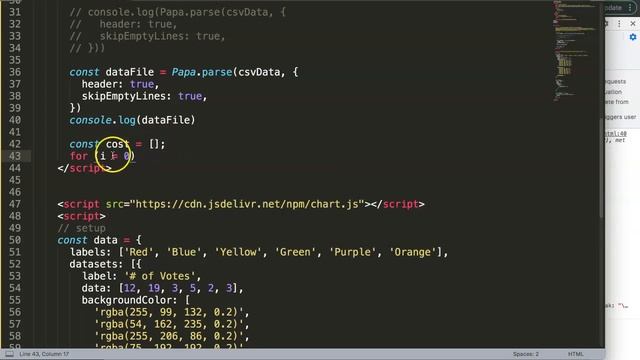Screen dimensions: 640x360
Task: Click the // setup comment on line 49
Action: point(82,228)
